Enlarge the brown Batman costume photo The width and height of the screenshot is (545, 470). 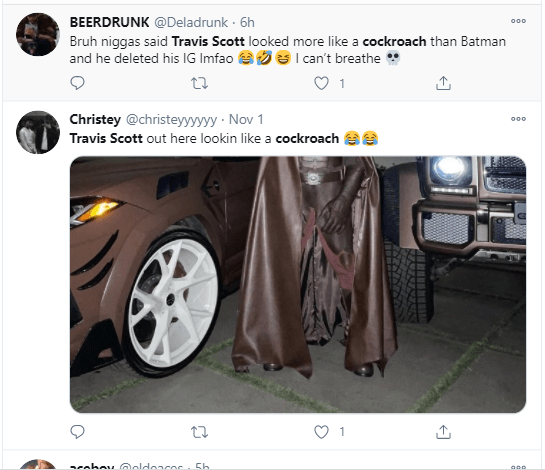click(298, 284)
